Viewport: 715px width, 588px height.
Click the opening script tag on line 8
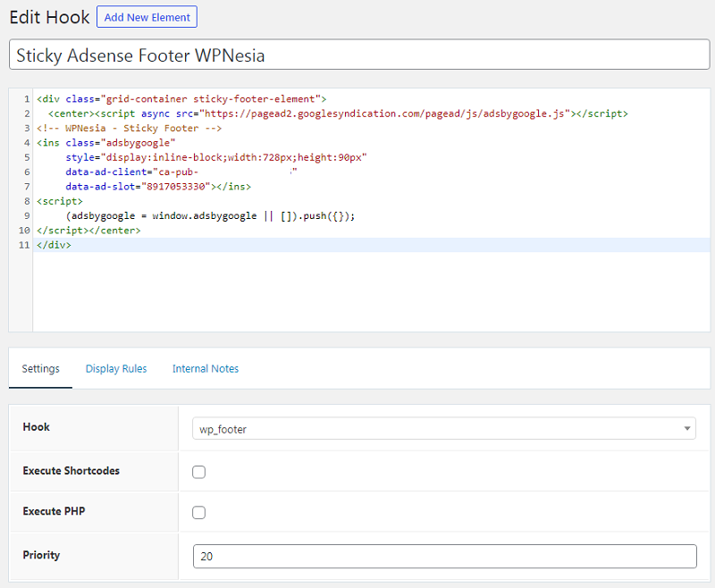(x=60, y=201)
